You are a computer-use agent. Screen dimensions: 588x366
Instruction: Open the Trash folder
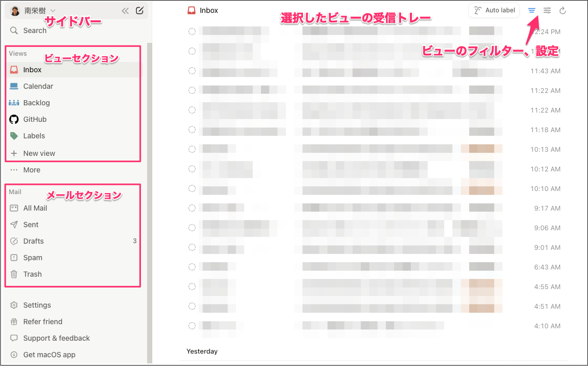[33, 274]
